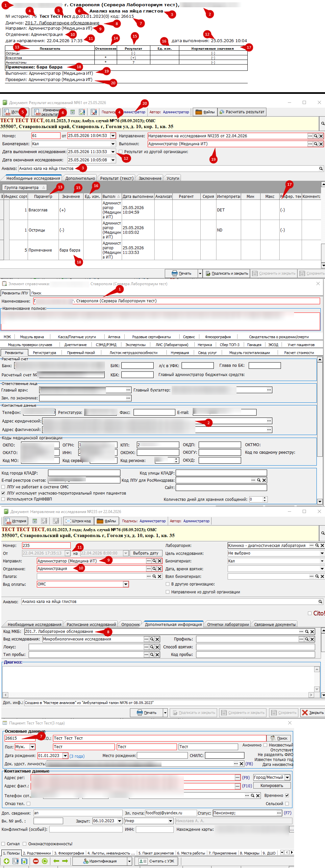Toggle Отказ тел. checkbox
Screen dimensions: 325x868
28,804
